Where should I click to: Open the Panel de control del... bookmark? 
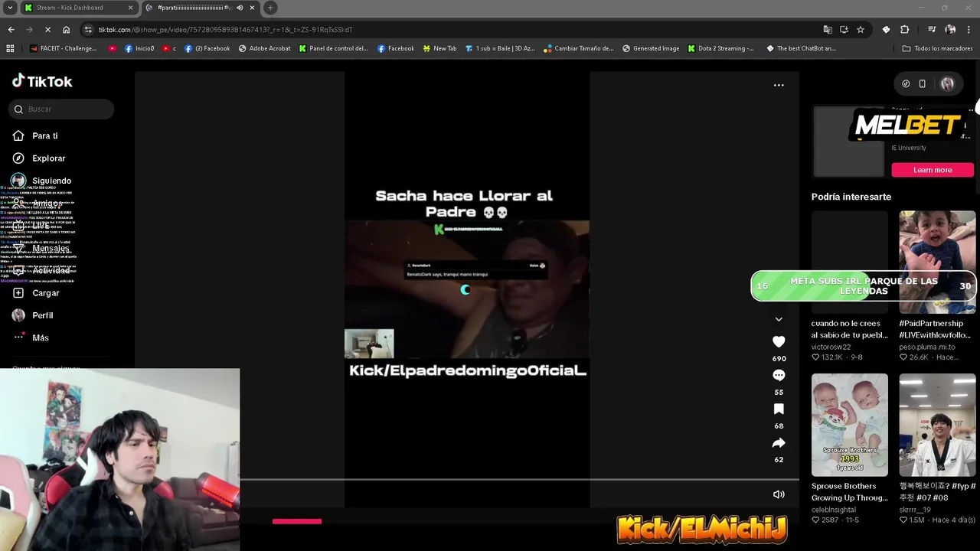333,48
